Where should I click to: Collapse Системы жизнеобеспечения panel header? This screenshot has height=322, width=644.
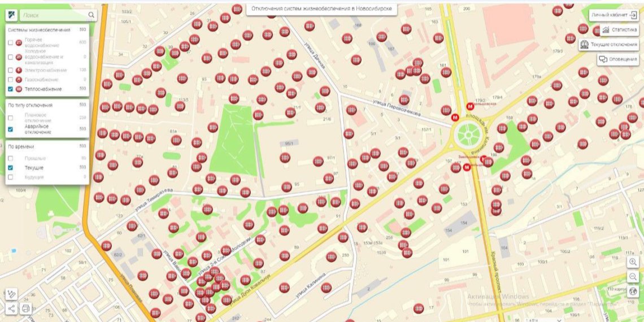pos(47,30)
